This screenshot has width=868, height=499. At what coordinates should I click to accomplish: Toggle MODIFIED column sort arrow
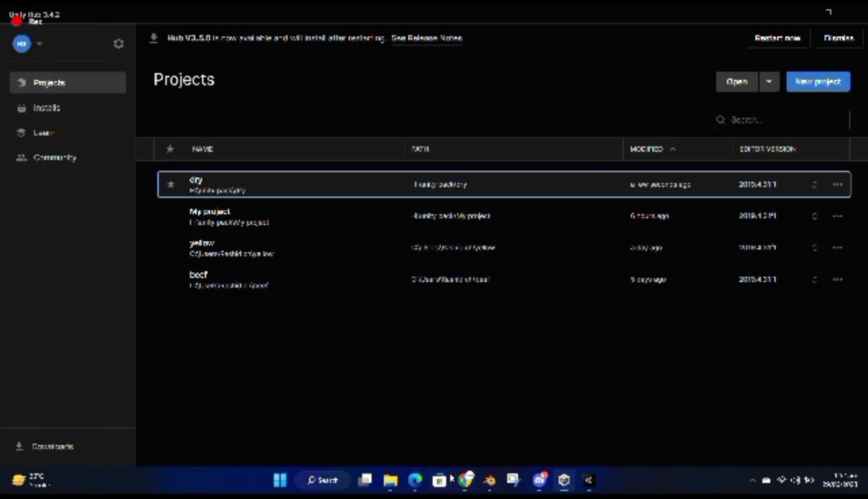pyautogui.click(x=673, y=149)
